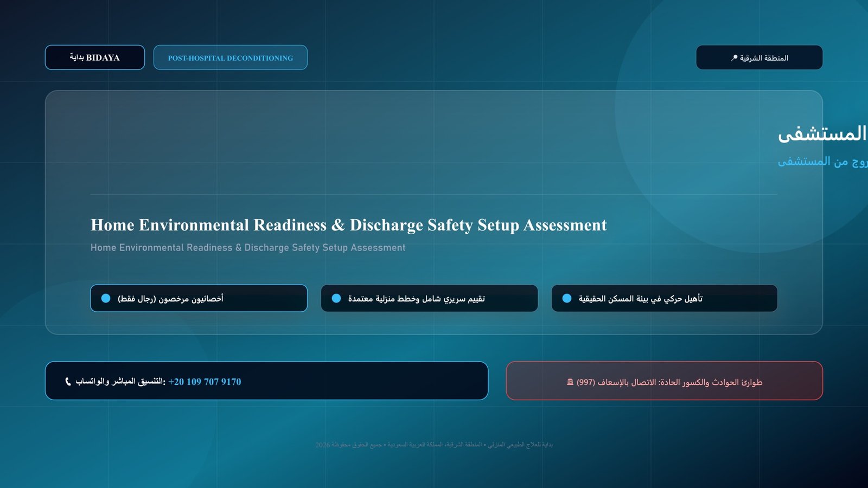Click the blue dot on the أخصائيون مرخصون chip
868x488 pixels.
pos(106,298)
